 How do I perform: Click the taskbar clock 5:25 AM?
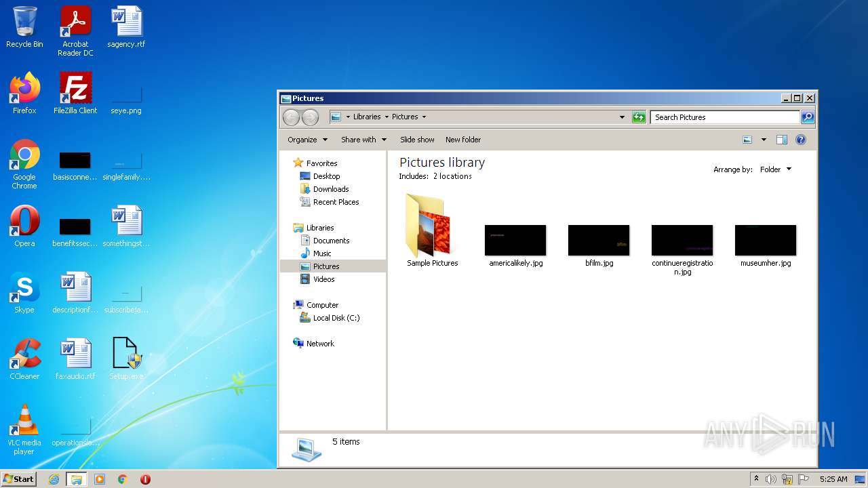(x=833, y=479)
